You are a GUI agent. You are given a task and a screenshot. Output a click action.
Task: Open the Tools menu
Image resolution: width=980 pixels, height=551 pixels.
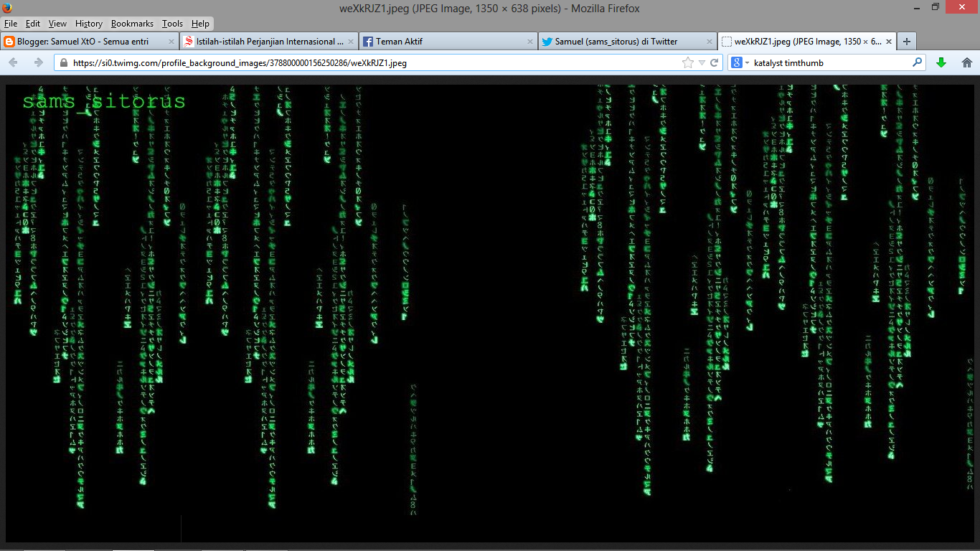pos(172,24)
